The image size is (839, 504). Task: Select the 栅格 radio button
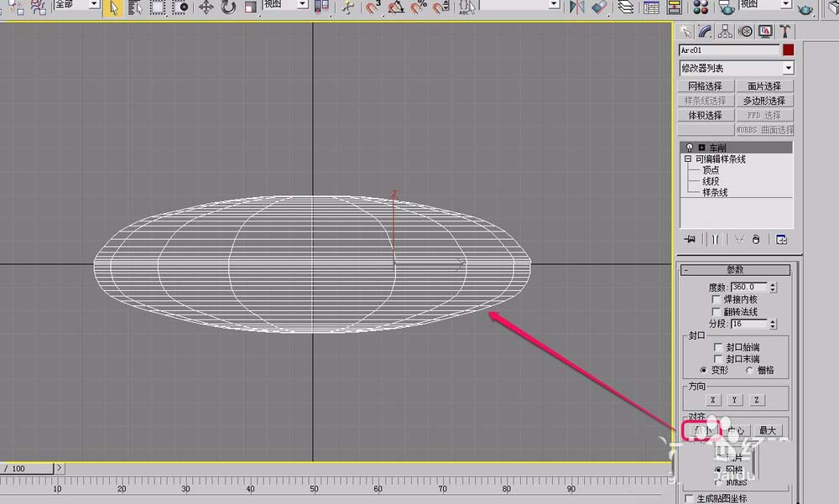749,370
